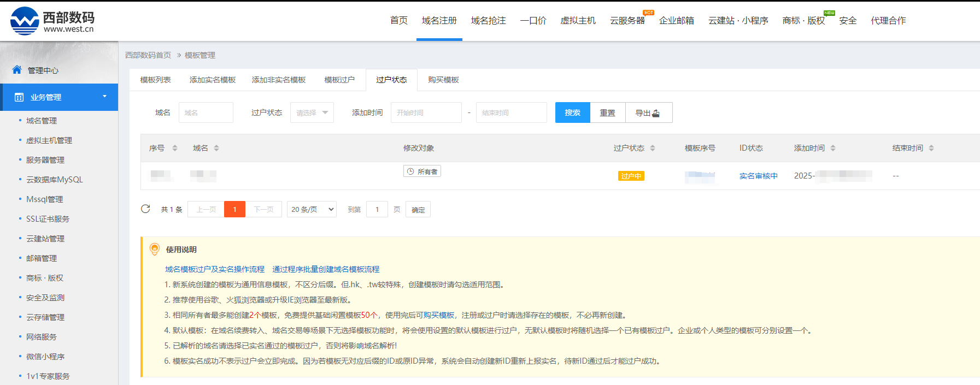Click the lightbulb icon next to 使用说明
This screenshot has width=980, height=385.
[x=155, y=249]
